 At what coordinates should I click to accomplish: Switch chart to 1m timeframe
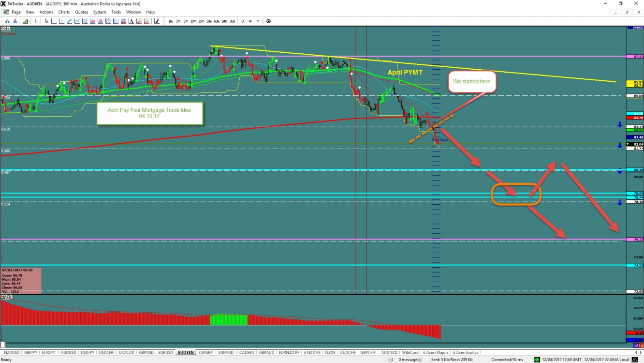pyautogui.click(x=170, y=21)
